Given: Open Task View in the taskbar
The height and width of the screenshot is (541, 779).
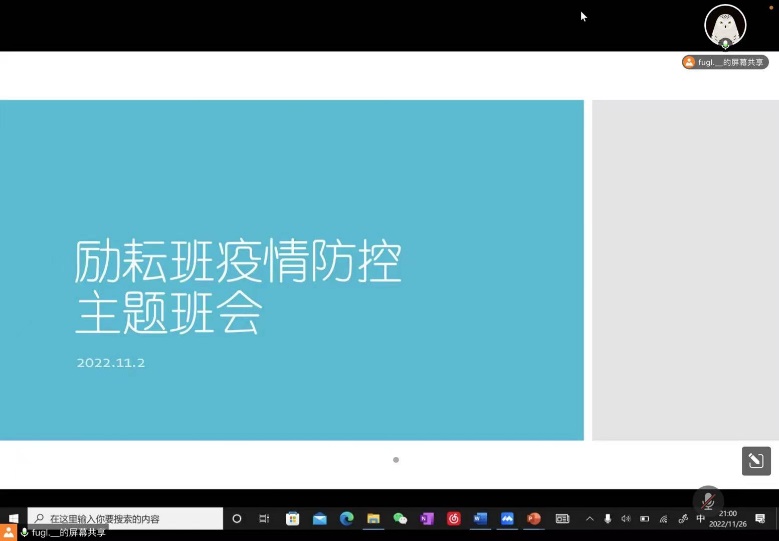Looking at the screenshot, I should pyautogui.click(x=264, y=519).
